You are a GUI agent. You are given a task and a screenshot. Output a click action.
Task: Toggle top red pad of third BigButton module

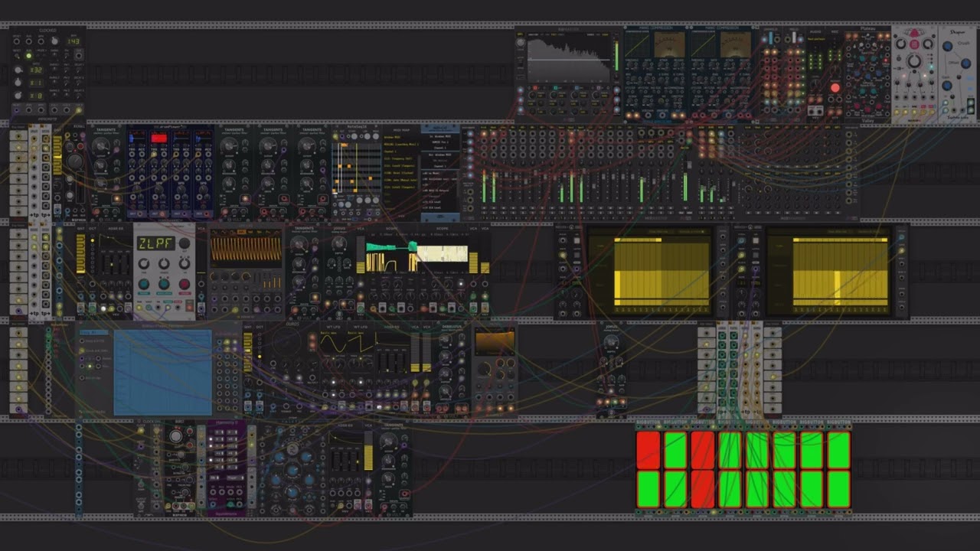click(x=702, y=450)
